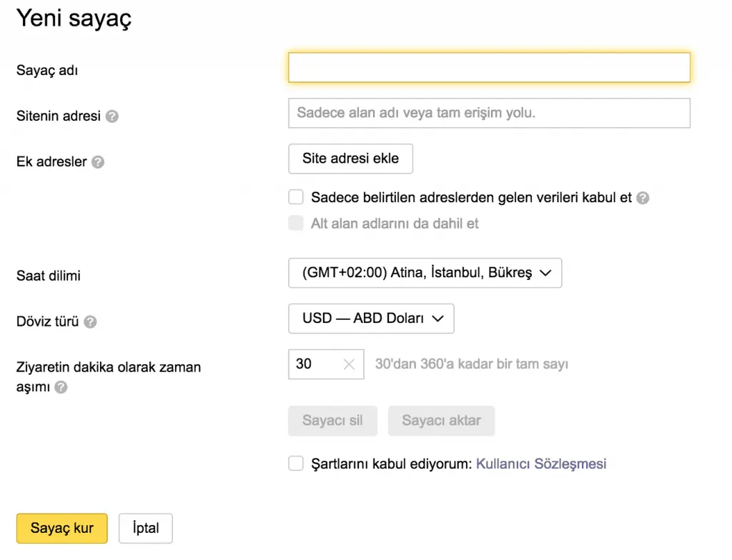Open the Kullanıcı Sözleşmesi link

coord(541,464)
